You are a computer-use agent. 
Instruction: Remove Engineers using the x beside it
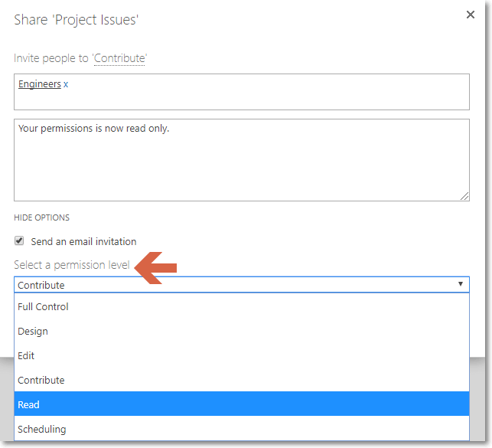point(66,84)
